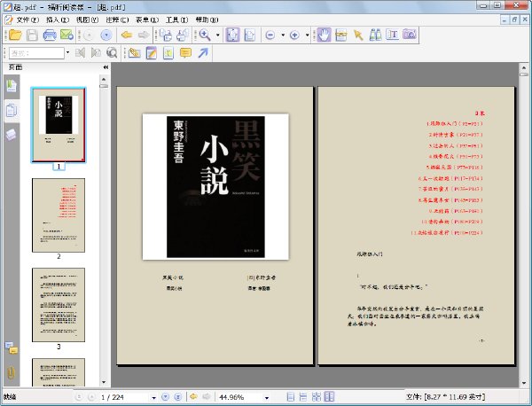The image size is (532, 406).
Task: Click the round minus zoom out button
Action: [x=270, y=35]
